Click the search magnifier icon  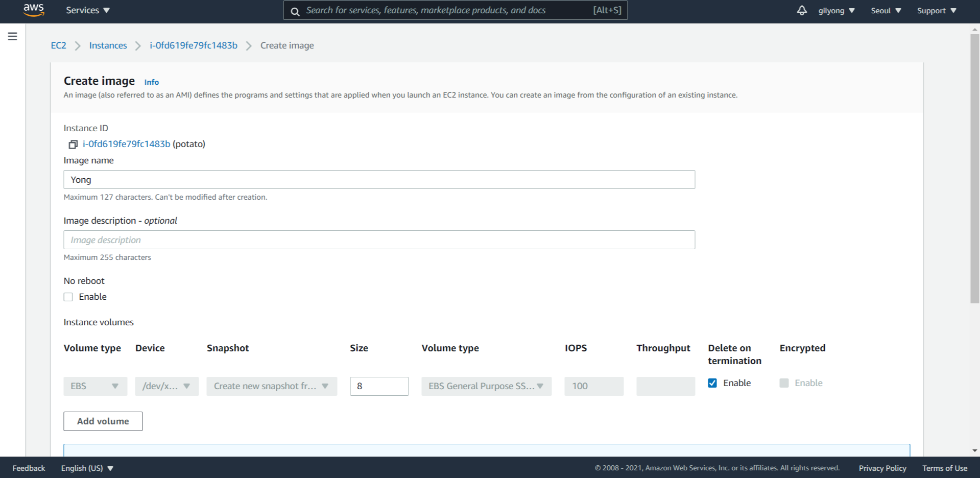(x=295, y=11)
